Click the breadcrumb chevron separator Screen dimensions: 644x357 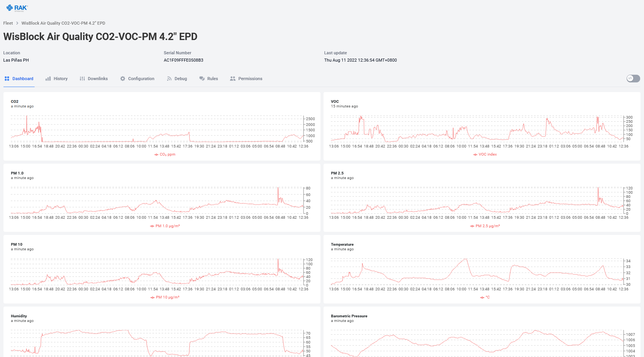click(17, 23)
